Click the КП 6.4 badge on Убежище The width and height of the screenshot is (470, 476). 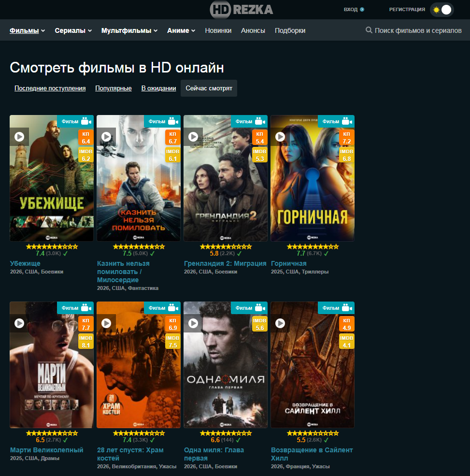(86, 138)
